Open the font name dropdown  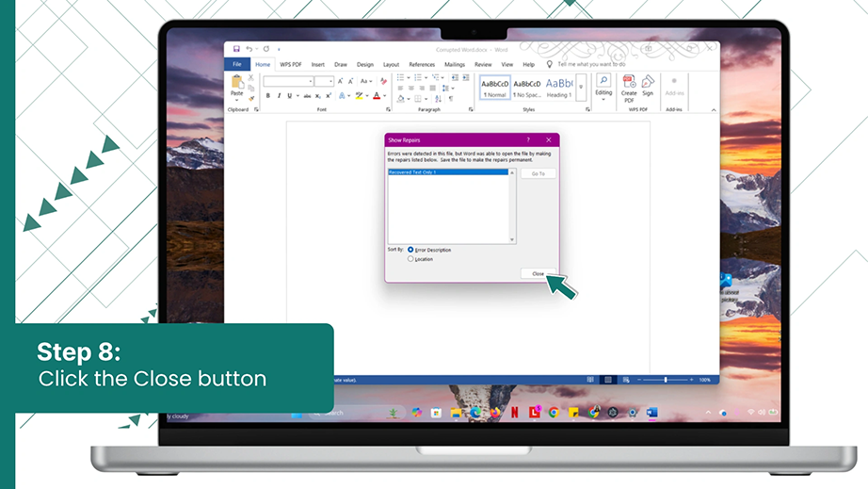(x=311, y=81)
